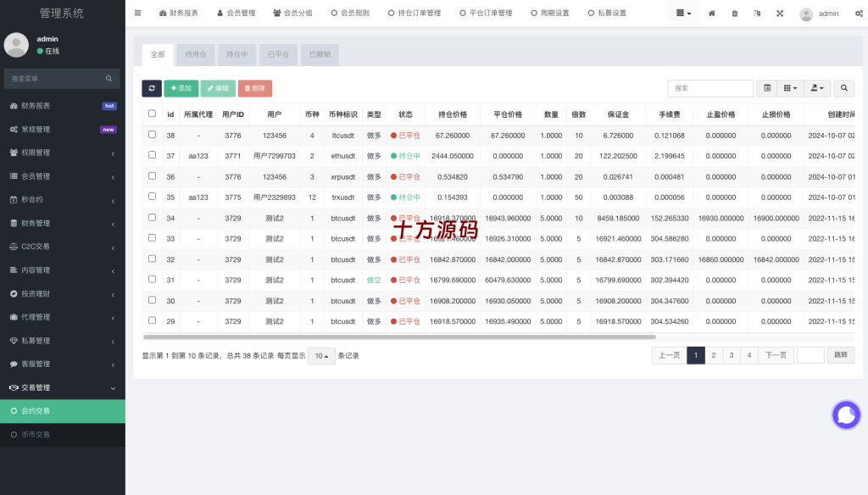
Task: Switch to the 已撤销 tab
Action: coord(320,54)
